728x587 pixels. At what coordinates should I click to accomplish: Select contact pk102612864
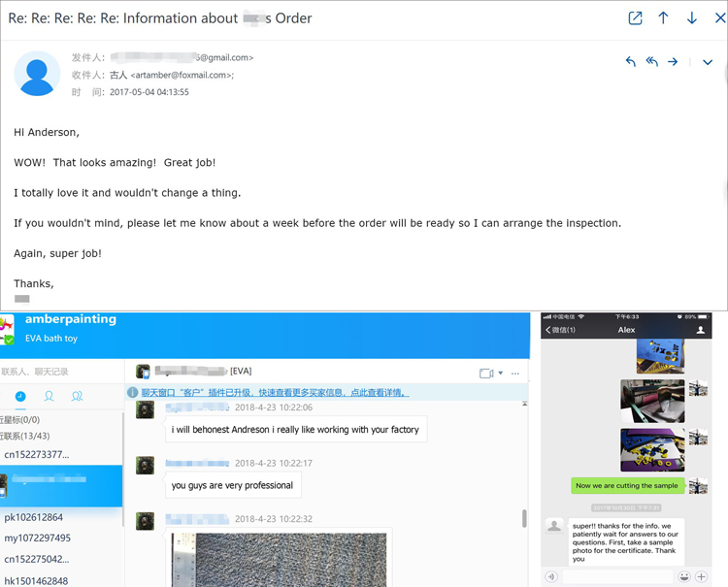pos(34,517)
